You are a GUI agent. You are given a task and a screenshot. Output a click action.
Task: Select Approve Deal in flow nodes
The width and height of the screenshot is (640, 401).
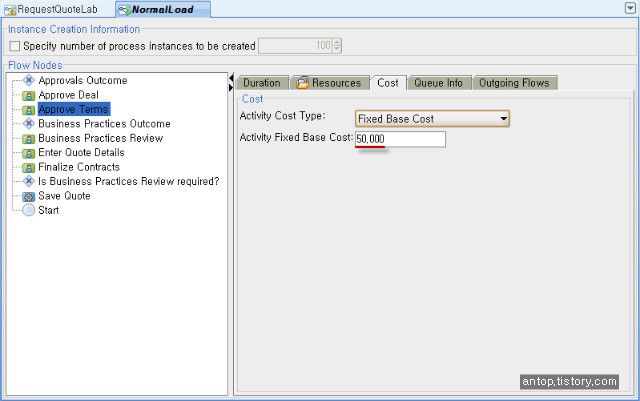pos(69,95)
